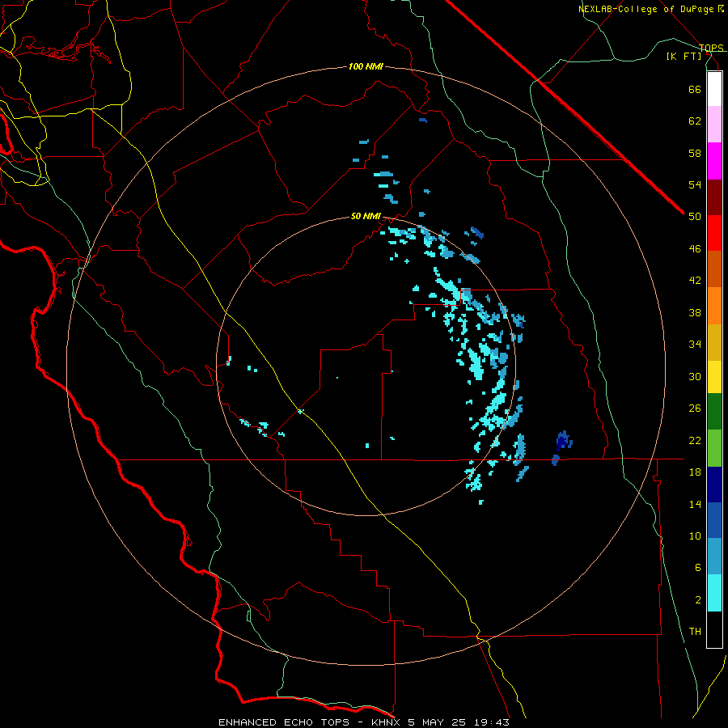The height and width of the screenshot is (728, 728).
Task: Click the [K FT] units label
Action: (684, 56)
